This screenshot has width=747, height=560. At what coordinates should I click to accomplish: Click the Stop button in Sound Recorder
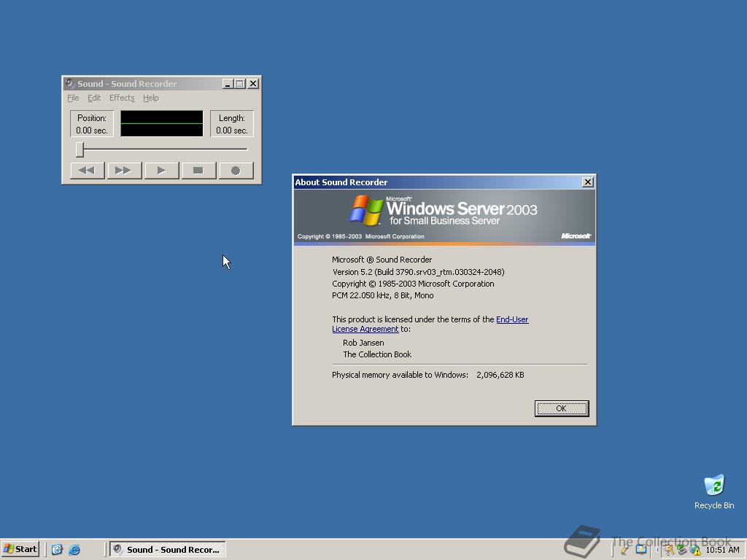point(198,171)
